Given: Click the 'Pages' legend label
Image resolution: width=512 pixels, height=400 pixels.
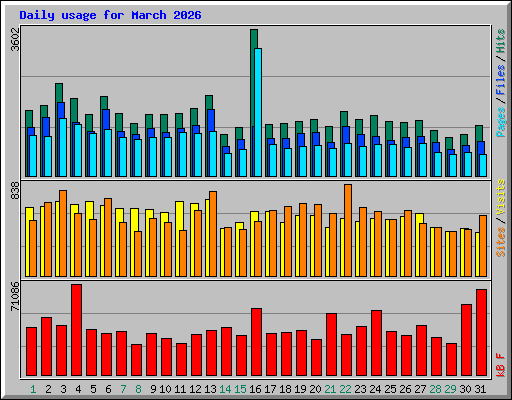Looking at the screenshot, I should [501, 122].
